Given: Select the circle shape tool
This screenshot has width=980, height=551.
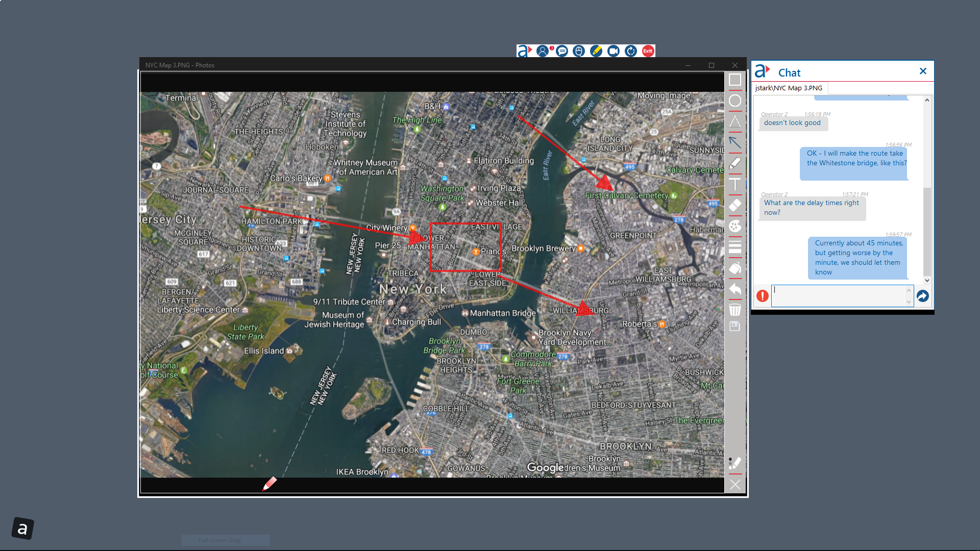Looking at the screenshot, I should tap(735, 101).
